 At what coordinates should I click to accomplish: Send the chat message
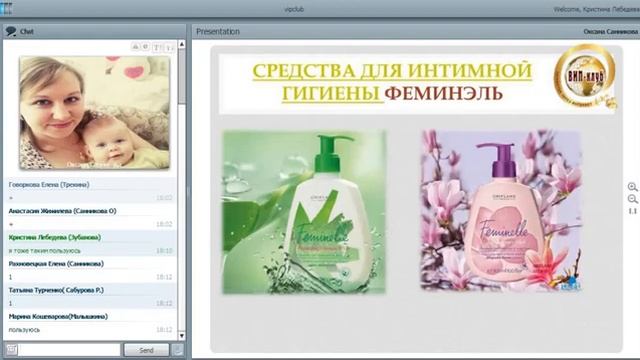click(146, 350)
